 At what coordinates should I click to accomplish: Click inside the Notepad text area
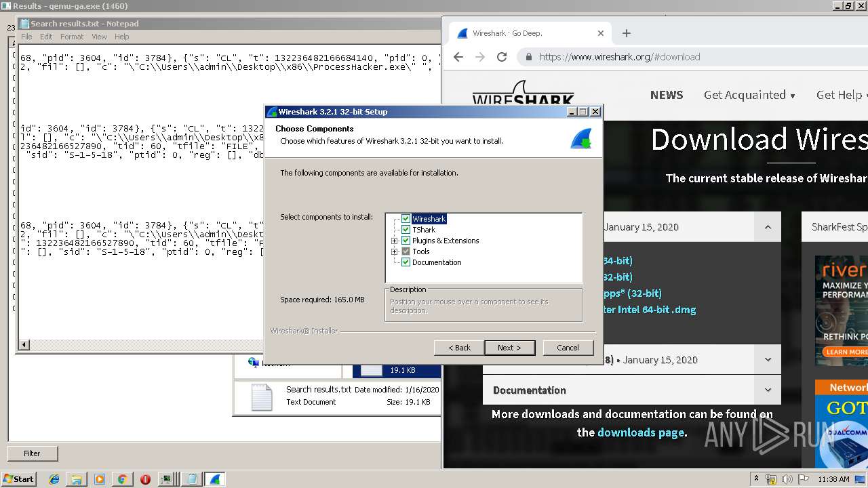pos(229,193)
